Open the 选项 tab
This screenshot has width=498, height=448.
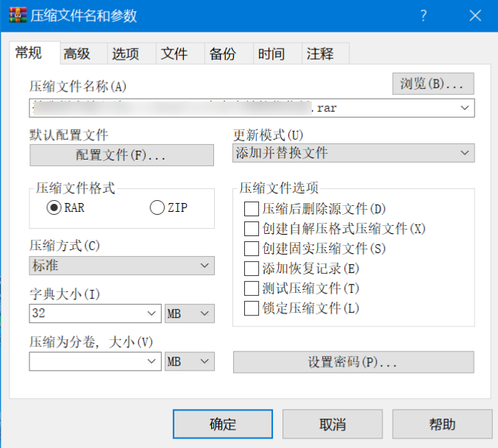pos(132,54)
